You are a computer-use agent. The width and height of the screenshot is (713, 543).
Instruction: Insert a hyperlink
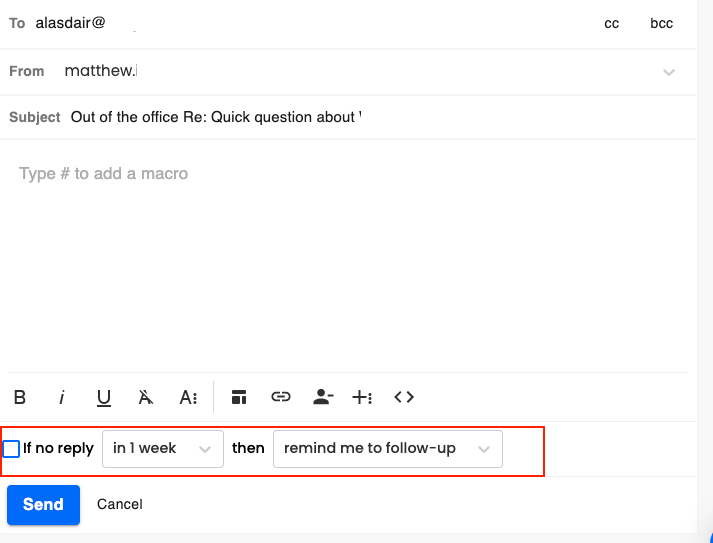coord(281,397)
